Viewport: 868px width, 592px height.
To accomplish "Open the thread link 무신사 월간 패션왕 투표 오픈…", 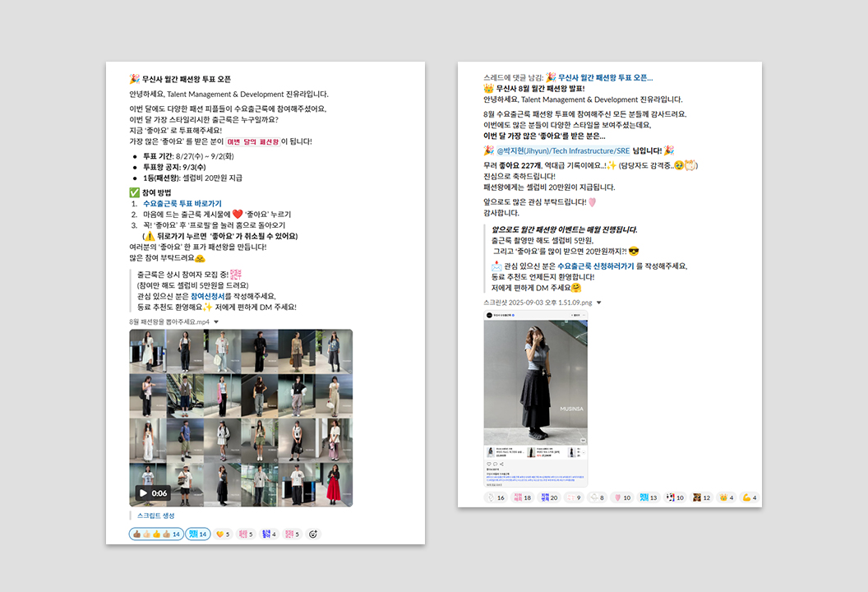I will click(605, 77).
